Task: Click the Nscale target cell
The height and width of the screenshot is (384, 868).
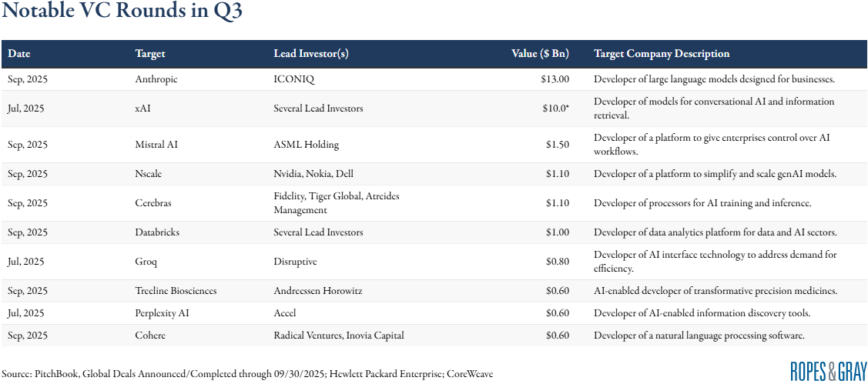Action: click(149, 174)
